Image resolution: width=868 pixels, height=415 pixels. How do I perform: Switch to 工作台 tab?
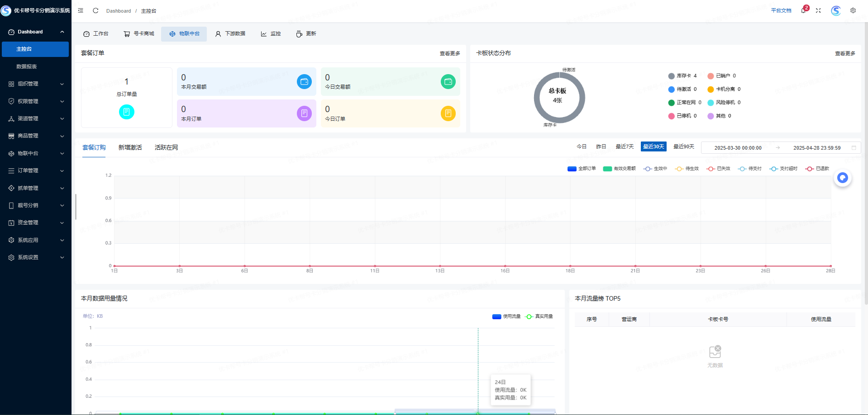[x=96, y=34]
